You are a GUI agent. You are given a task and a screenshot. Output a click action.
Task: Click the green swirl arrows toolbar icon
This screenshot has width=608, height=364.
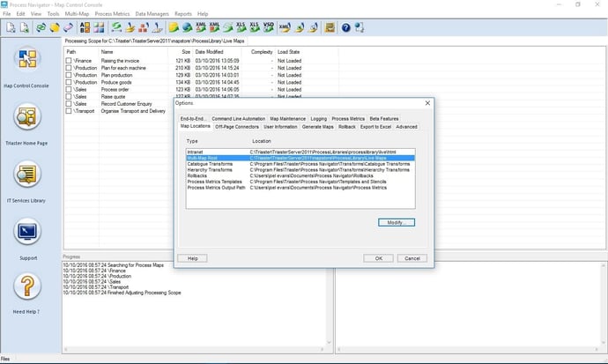116,27
